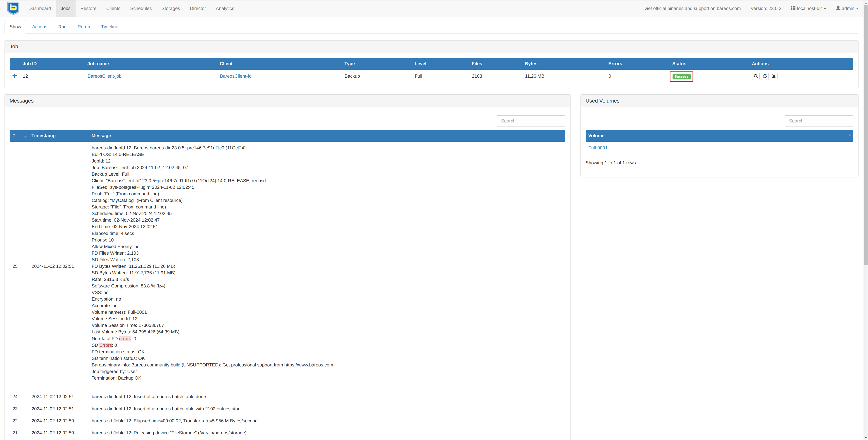Open the Dashboard menu item
Image resolution: width=868 pixels, height=440 pixels.
point(39,8)
